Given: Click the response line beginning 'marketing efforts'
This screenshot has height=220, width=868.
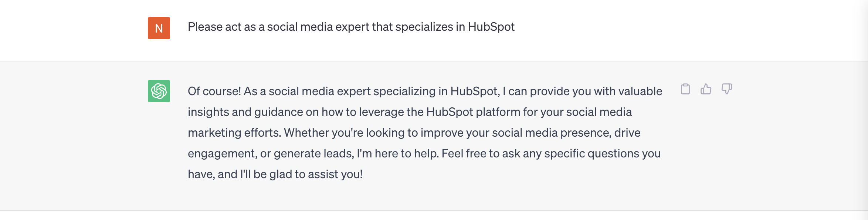Looking at the screenshot, I should [414, 133].
